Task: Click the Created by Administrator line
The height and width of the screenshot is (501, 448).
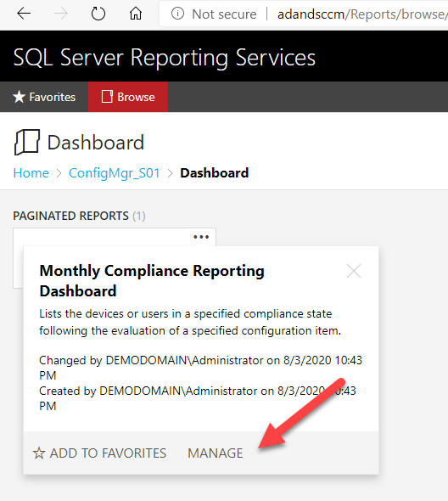Action: pos(198,398)
